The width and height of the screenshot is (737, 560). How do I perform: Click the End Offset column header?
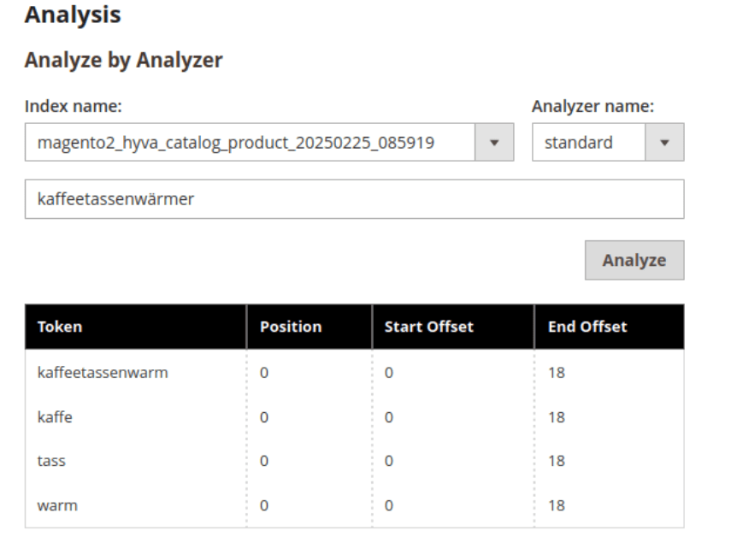587,327
